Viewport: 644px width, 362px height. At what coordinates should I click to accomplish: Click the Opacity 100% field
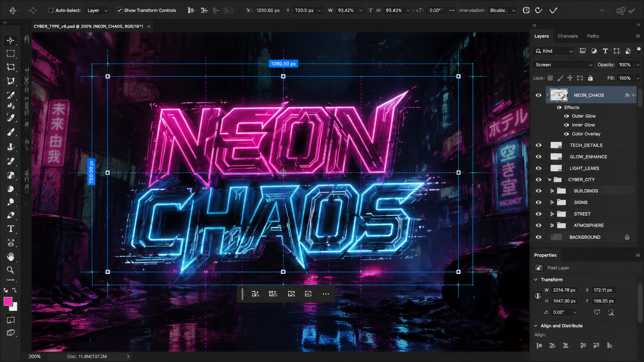(x=625, y=65)
